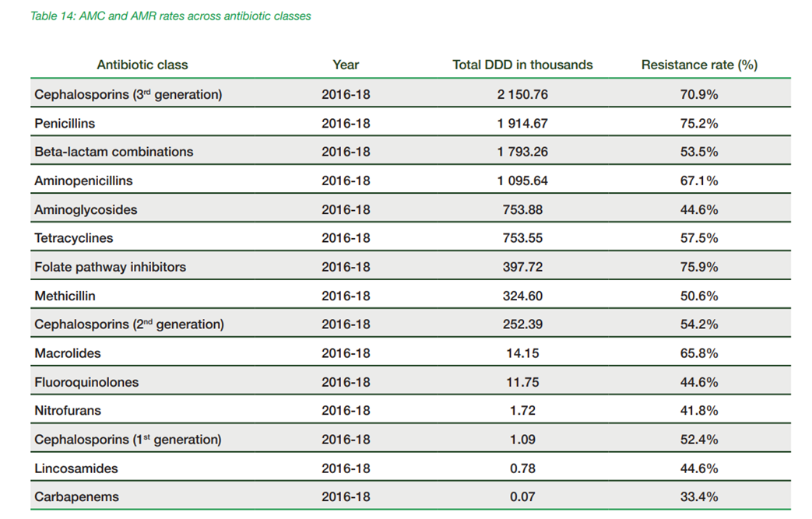Select the Nitrofurans row label
Screen dimensions: 812x519
[x=68, y=411]
